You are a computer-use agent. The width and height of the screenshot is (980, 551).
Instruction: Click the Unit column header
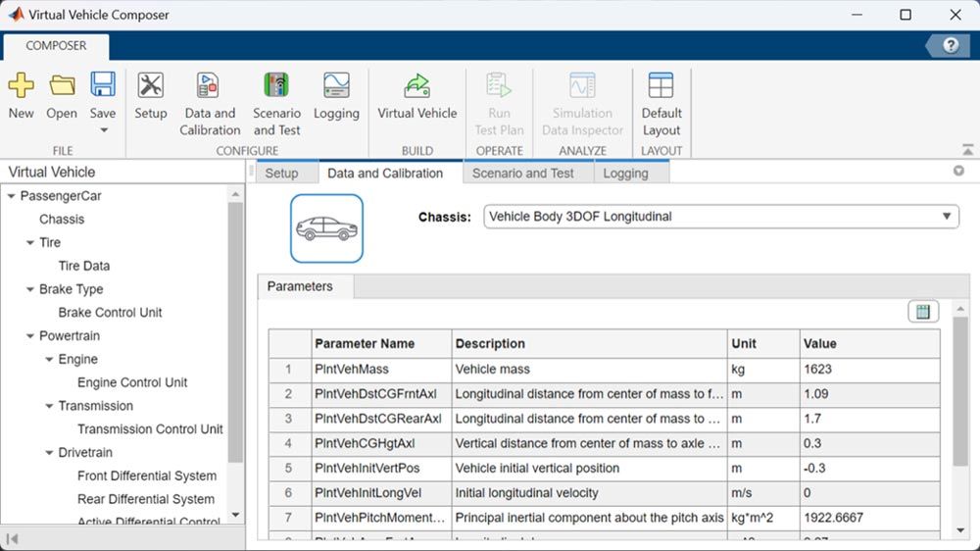coord(763,343)
